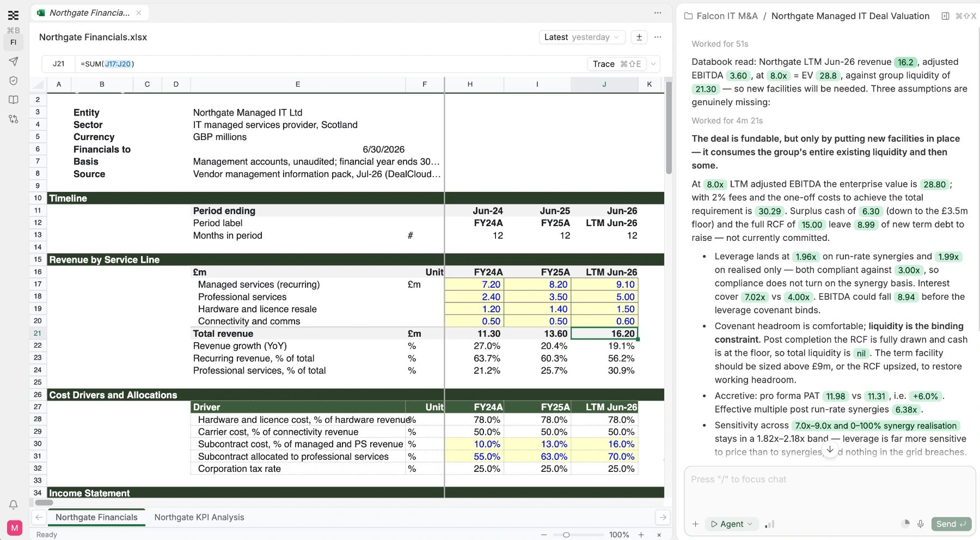This screenshot has width=980, height=540.
Task: Open file options three-dot menu beside Latest
Action: coord(658,37)
